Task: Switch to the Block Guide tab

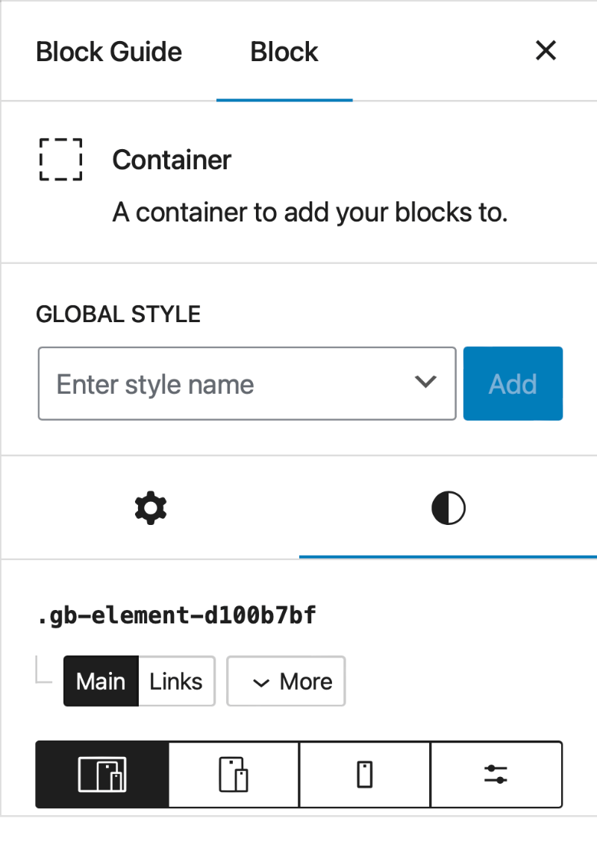Action: coord(109,51)
